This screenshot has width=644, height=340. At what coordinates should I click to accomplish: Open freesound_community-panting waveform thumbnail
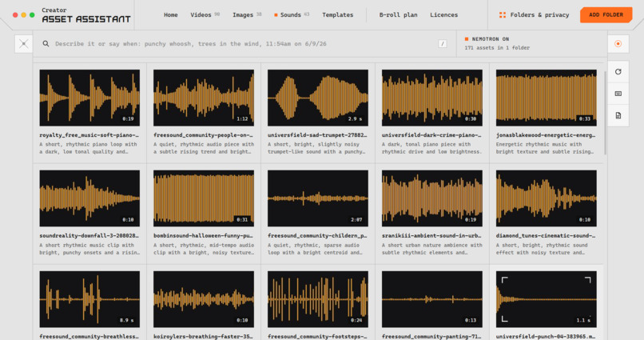tap(431, 299)
